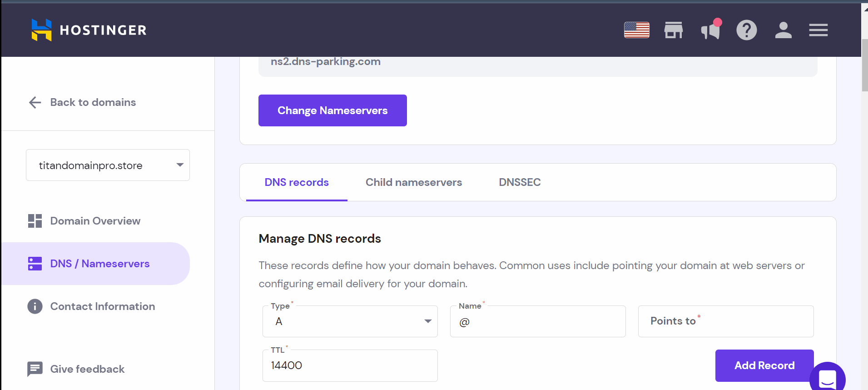The image size is (868, 390).
Task: Select DNS / Nameservers sidebar item
Action: tap(99, 264)
